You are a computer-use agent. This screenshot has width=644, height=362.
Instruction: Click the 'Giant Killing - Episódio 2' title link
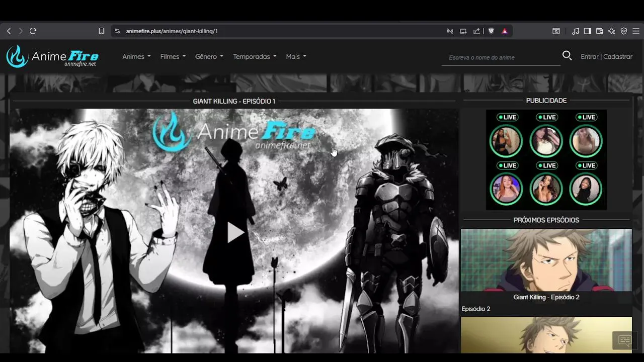tap(546, 297)
